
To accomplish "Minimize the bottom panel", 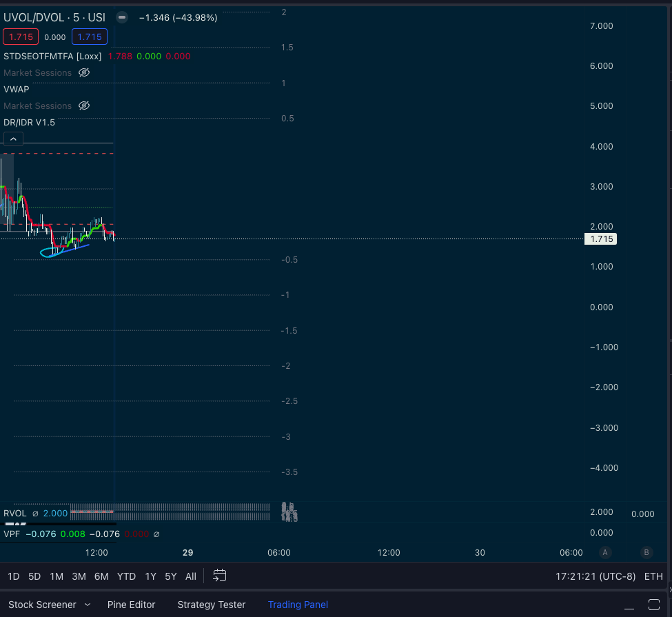I will coord(629,605).
